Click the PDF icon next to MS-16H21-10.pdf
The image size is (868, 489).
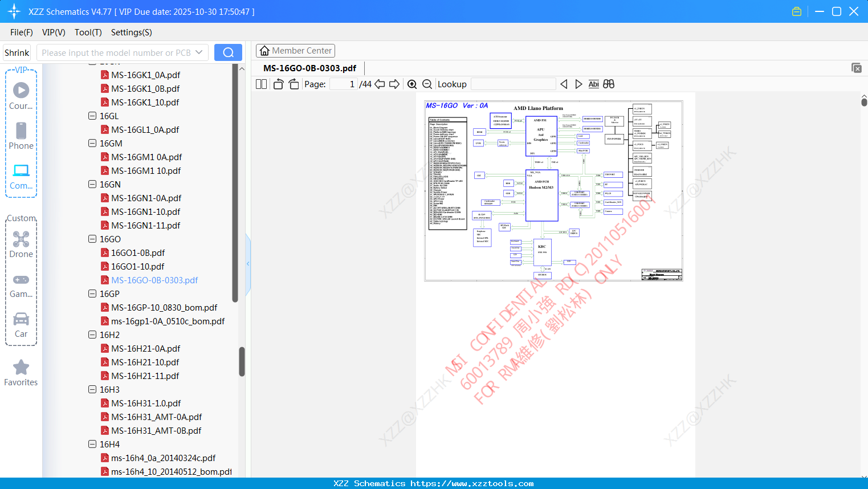(x=105, y=362)
